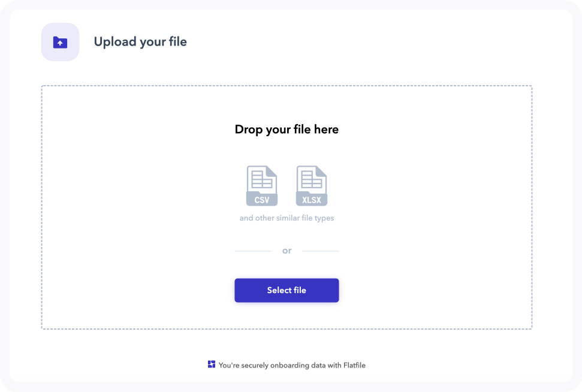Click the XLSX label badge
Viewport: 582px width, 392px height.
312,198
